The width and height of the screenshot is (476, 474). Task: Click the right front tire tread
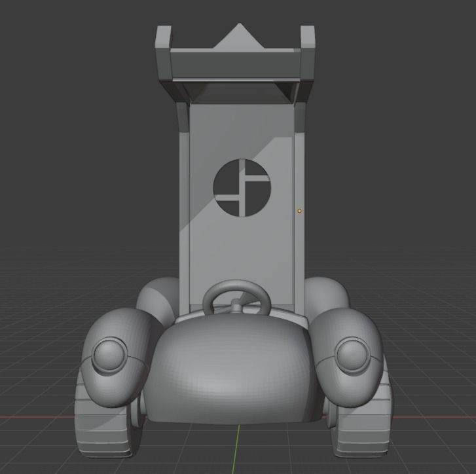(362, 428)
